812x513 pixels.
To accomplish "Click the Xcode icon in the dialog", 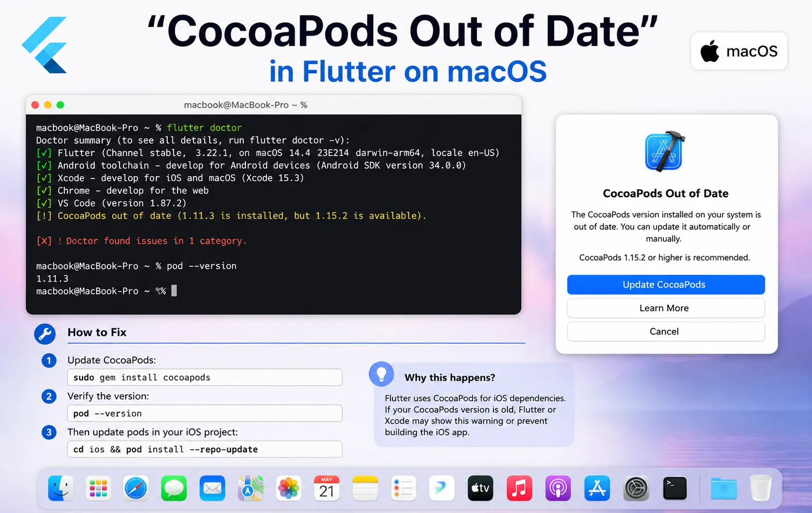I will [665, 151].
